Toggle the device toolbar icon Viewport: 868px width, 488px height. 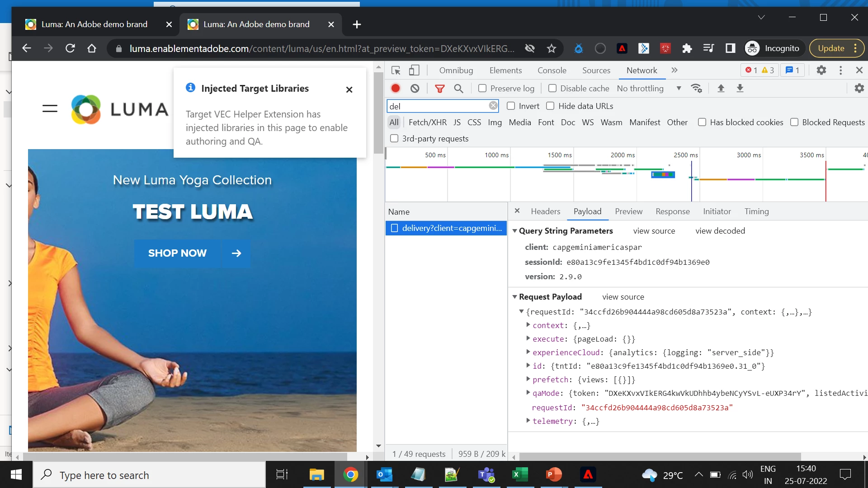[414, 70]
